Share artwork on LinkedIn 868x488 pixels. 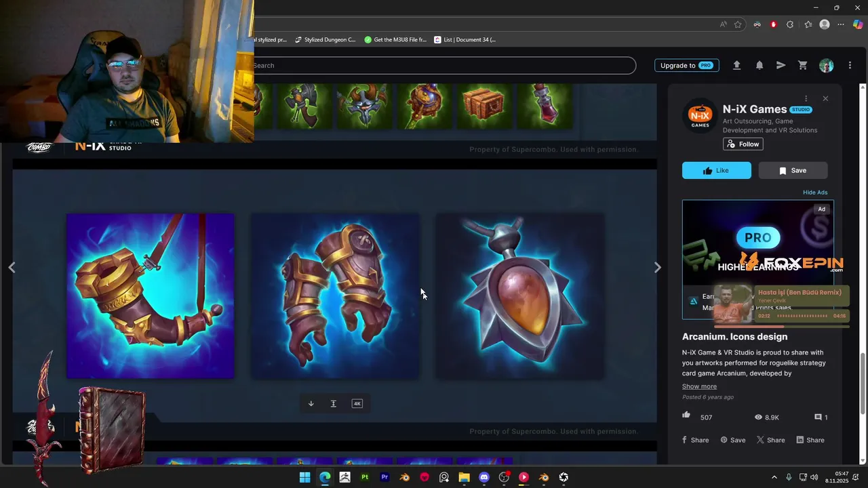click(810, 440)
